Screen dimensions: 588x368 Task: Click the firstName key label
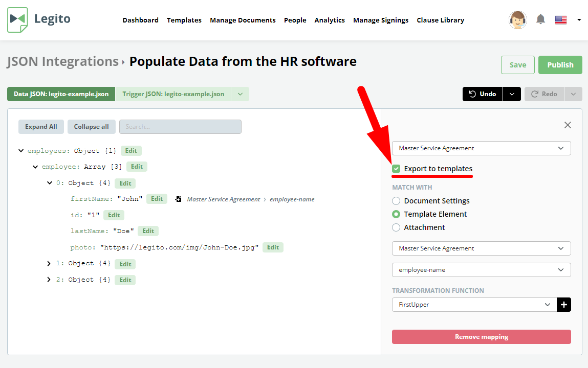pyautogui.click(x=92, y=199)
